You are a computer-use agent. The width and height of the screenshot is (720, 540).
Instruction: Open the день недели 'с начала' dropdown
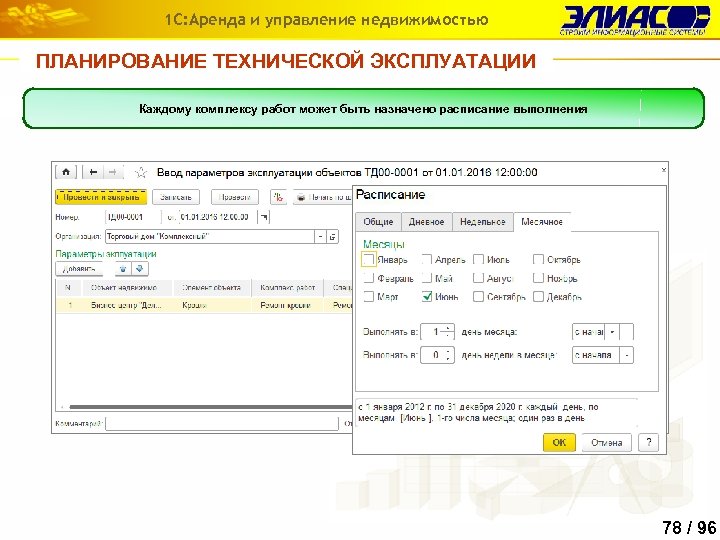626,355
